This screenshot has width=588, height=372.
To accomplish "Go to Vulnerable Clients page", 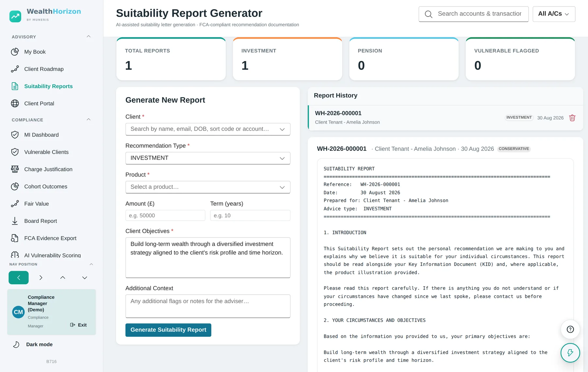I will tap(46, 152).
